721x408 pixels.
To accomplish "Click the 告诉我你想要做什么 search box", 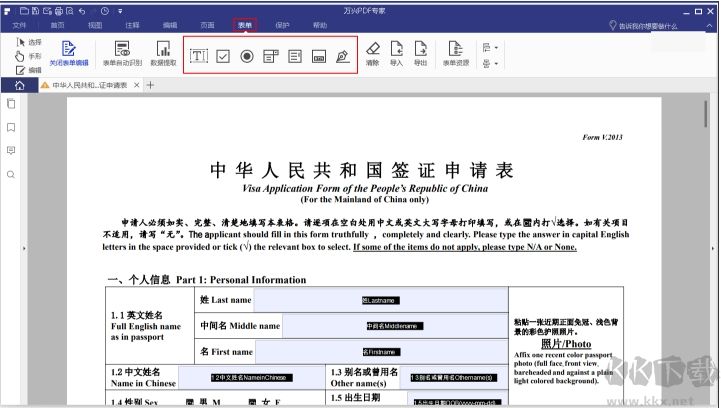I will [x=644, y=26].
